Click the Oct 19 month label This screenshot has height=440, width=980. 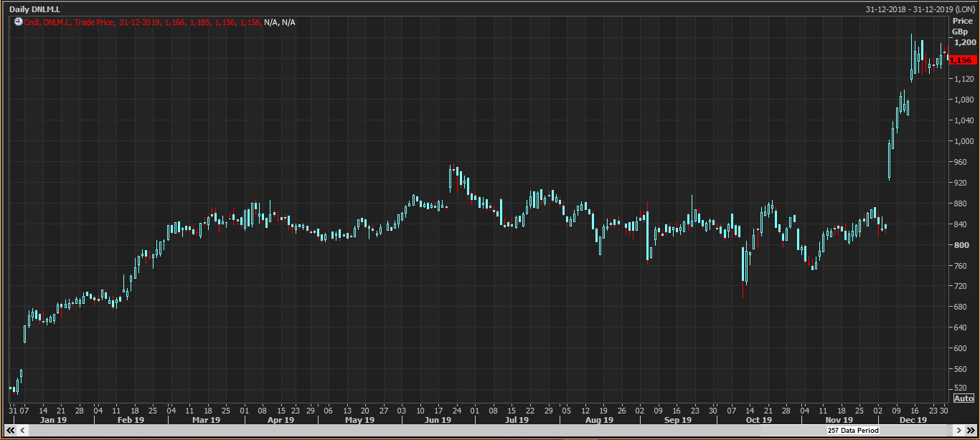(758, 420)
